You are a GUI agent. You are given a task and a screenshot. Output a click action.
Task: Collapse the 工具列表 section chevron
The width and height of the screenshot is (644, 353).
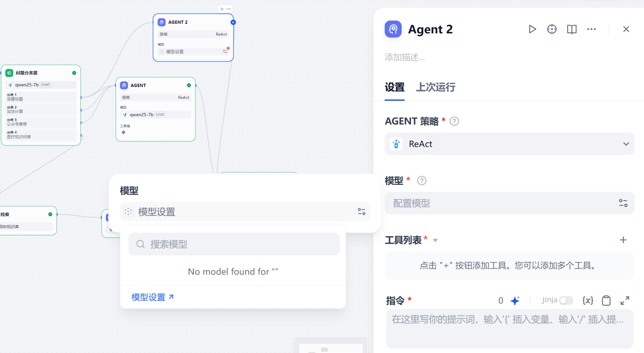click(x=435, y=240)
